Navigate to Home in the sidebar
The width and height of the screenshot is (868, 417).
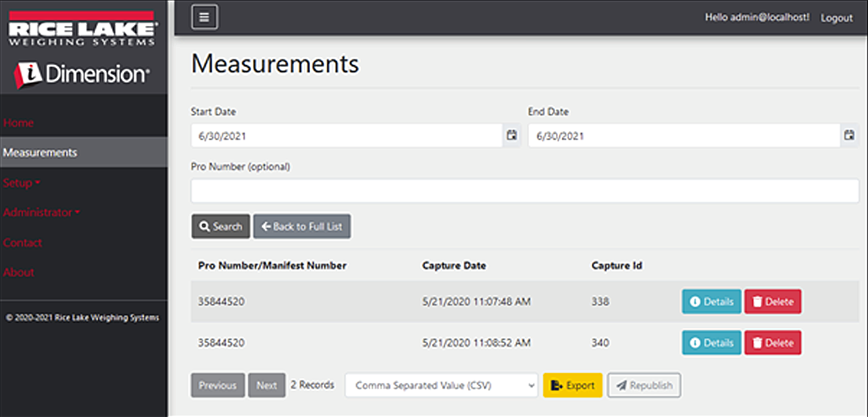[x=18, y=123]
